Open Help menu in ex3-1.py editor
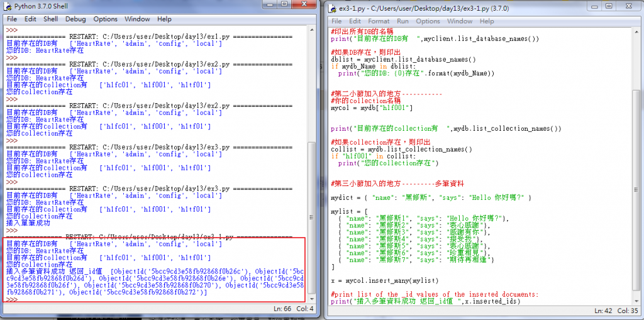644x320 pixels. (x=487, y=21)
